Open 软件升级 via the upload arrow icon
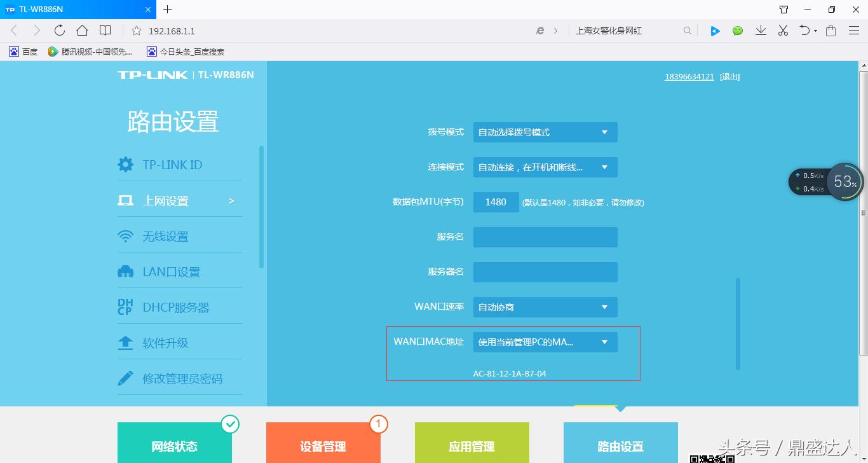 (x=125, y=342)
